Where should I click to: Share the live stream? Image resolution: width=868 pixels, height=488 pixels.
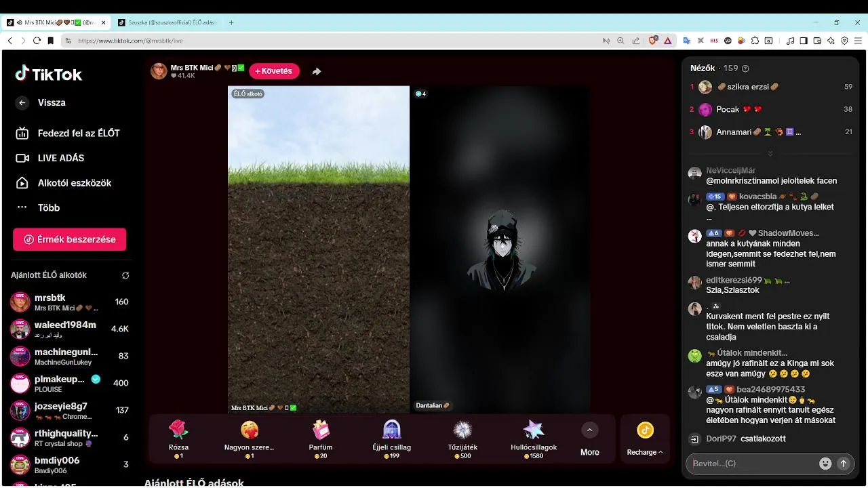(317, 71)
